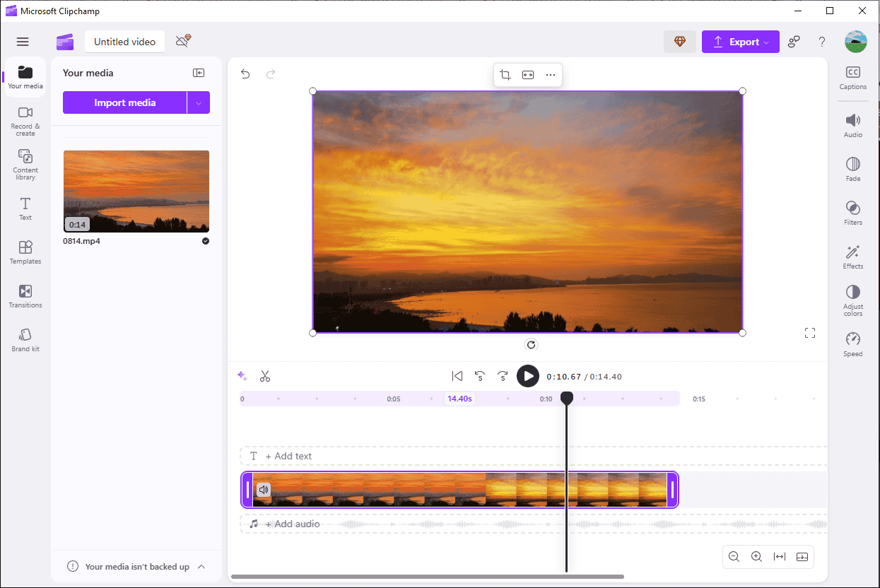This screenshot has height=588, width=880.
Task: Switch to the Transitions tab
Action: coord(25,295)
